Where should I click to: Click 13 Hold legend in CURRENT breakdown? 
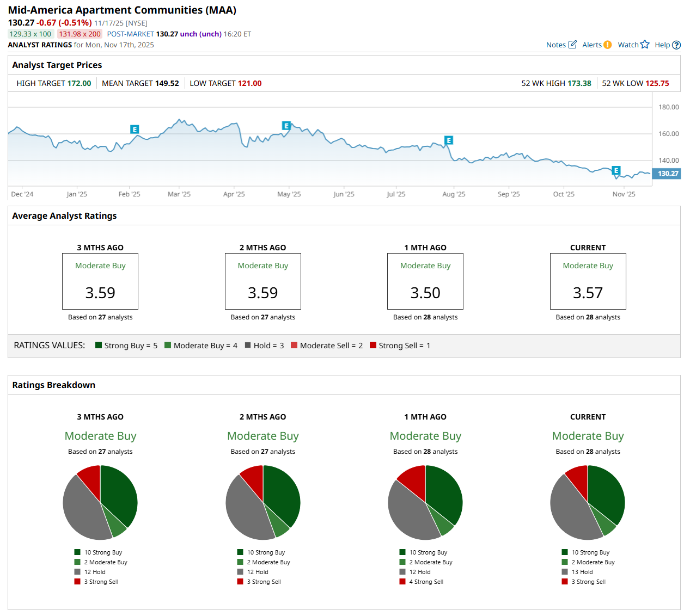point(582,572)
